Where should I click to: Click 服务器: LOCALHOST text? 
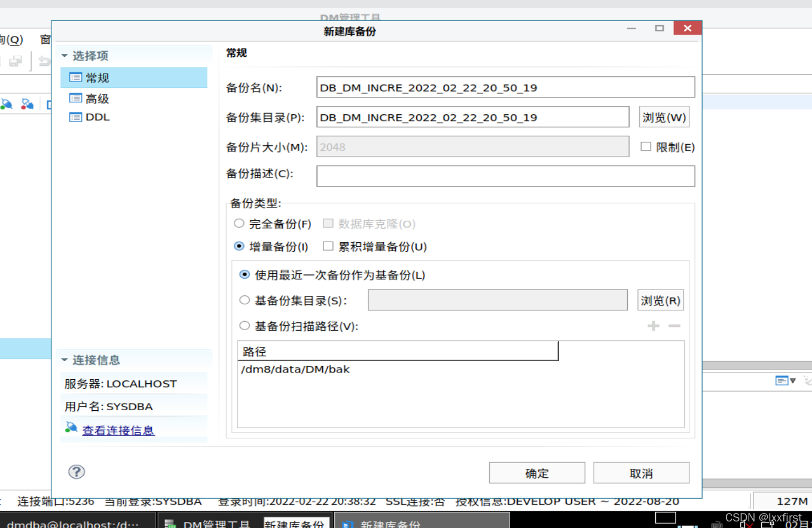[x=121, y=384]
